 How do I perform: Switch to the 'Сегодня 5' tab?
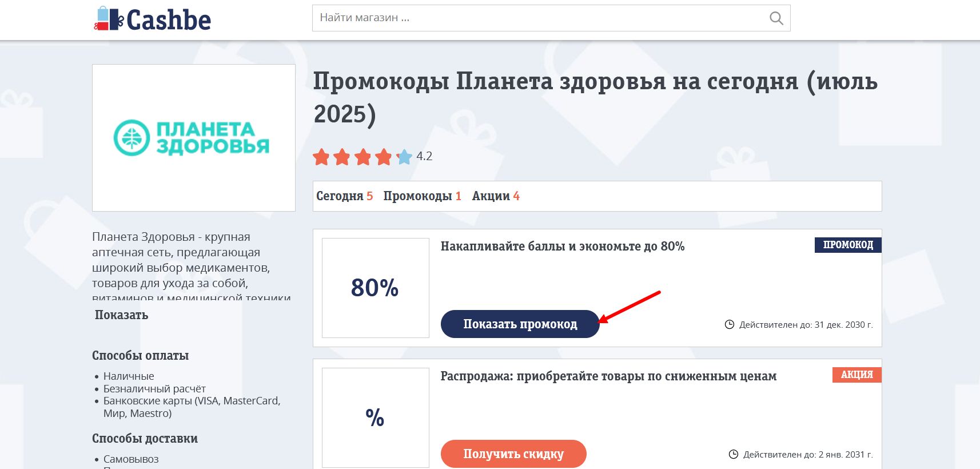pos(344,196)
